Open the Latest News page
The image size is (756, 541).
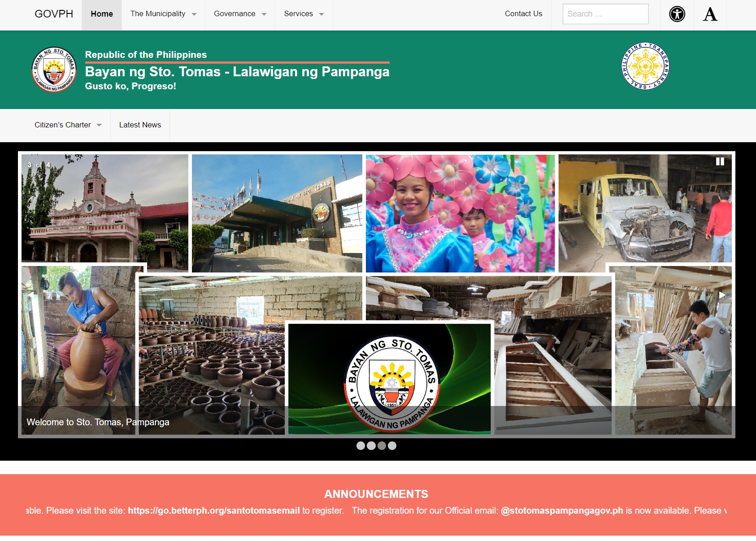click(140, 125)
